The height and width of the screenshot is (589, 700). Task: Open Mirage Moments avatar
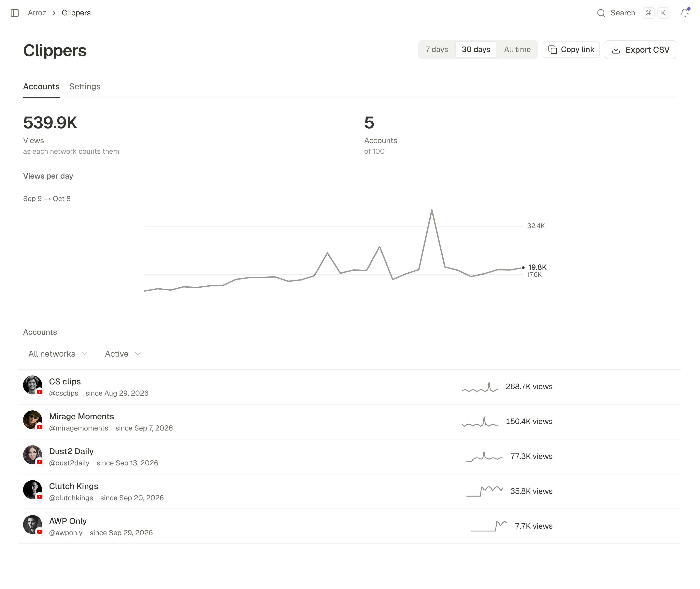pos(32,420)
